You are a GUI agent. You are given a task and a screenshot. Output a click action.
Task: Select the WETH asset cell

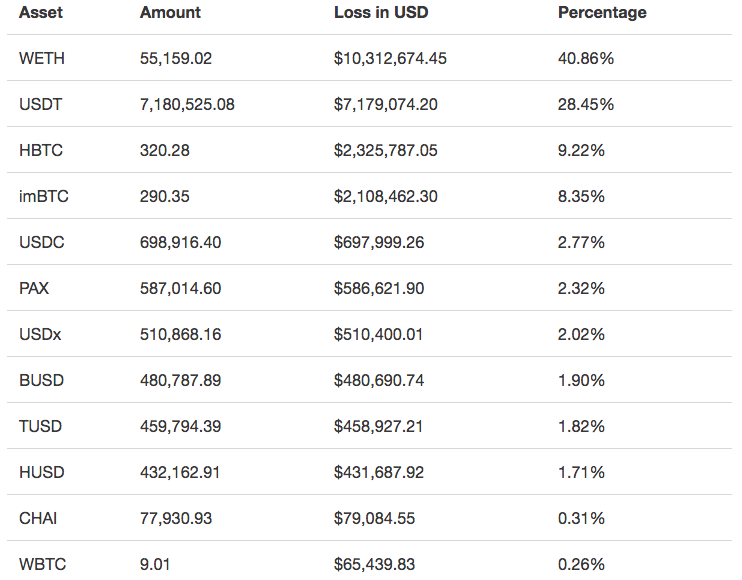point(42,59)
